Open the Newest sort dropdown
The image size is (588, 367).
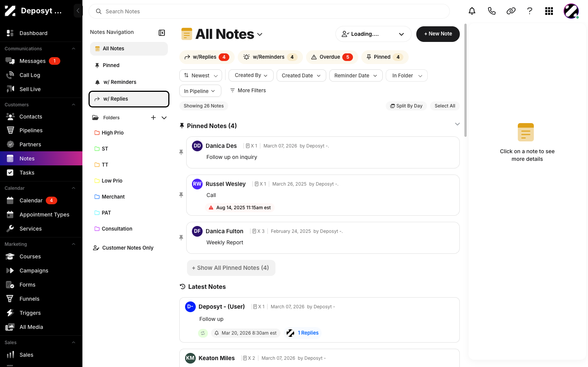point(201,75)
